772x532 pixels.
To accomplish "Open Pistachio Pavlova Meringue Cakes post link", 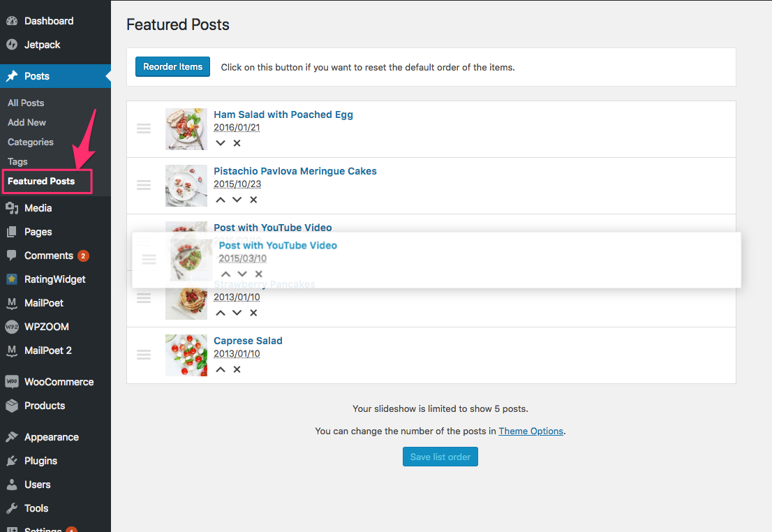I will [x=295, y=172].
